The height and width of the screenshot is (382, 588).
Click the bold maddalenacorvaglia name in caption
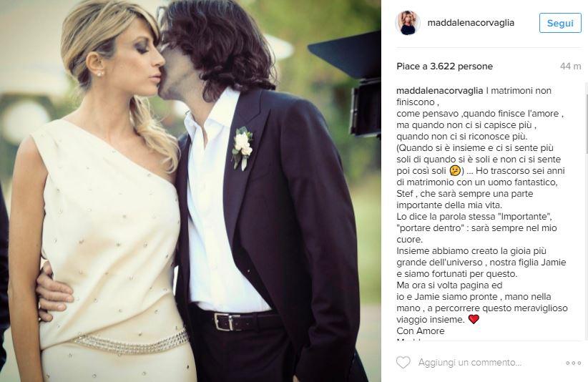439,91
